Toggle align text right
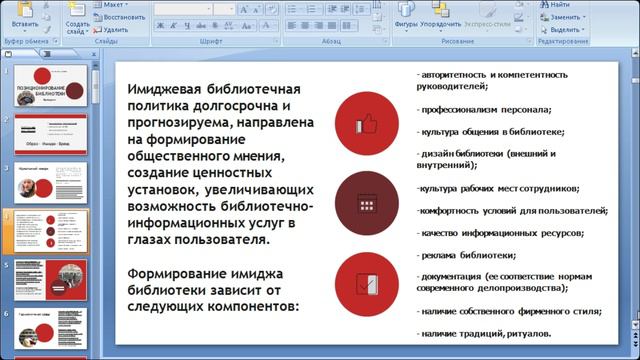 318,26
